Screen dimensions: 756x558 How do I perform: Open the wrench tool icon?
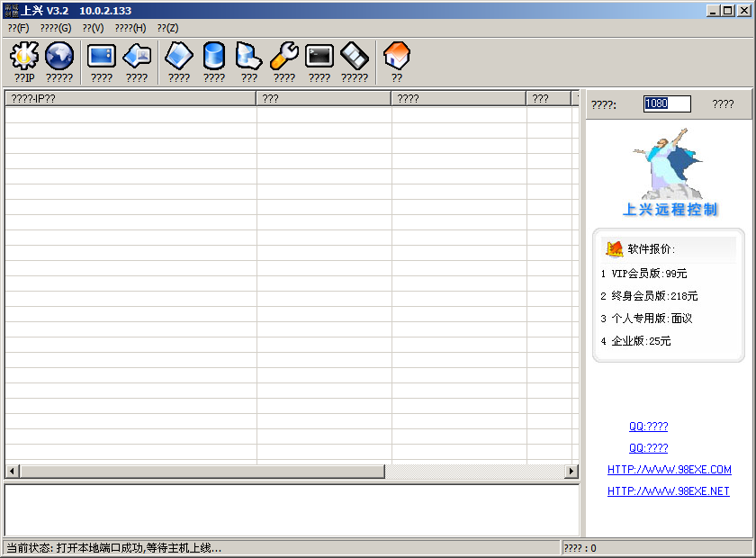pos(284,58)
